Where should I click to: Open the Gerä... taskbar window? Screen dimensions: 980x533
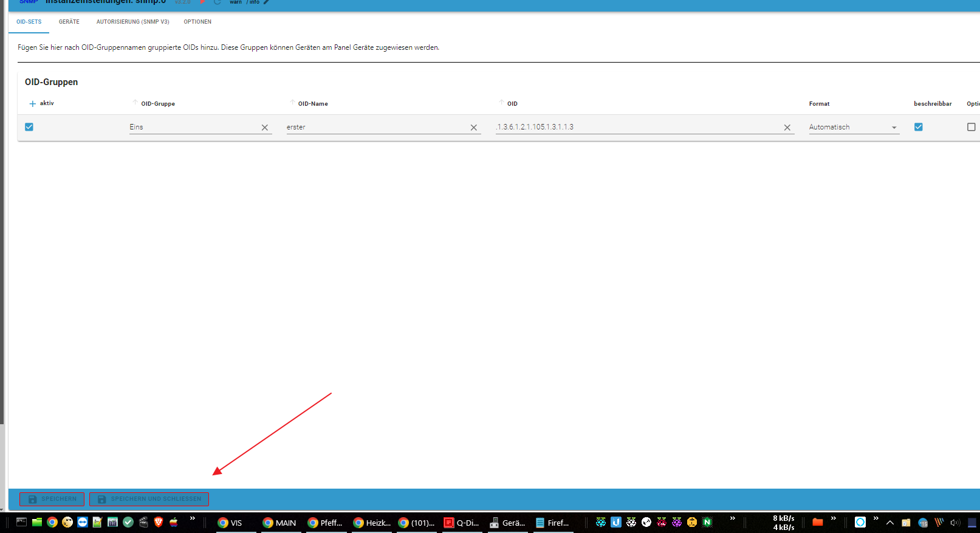click(x=508, y=523)
